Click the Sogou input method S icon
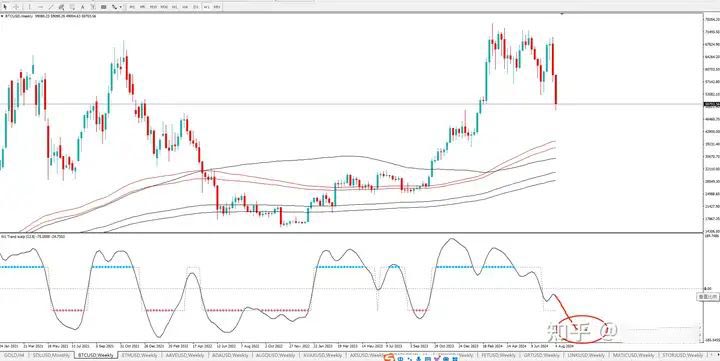Image resolution: width=720 pixels, height=361 pixels. 389,358
